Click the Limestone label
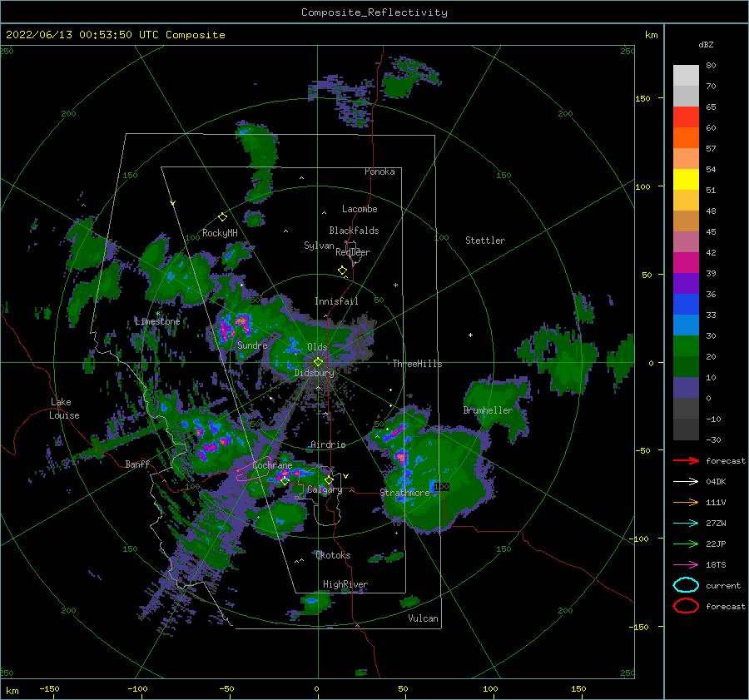 click(x=157, y=321)
